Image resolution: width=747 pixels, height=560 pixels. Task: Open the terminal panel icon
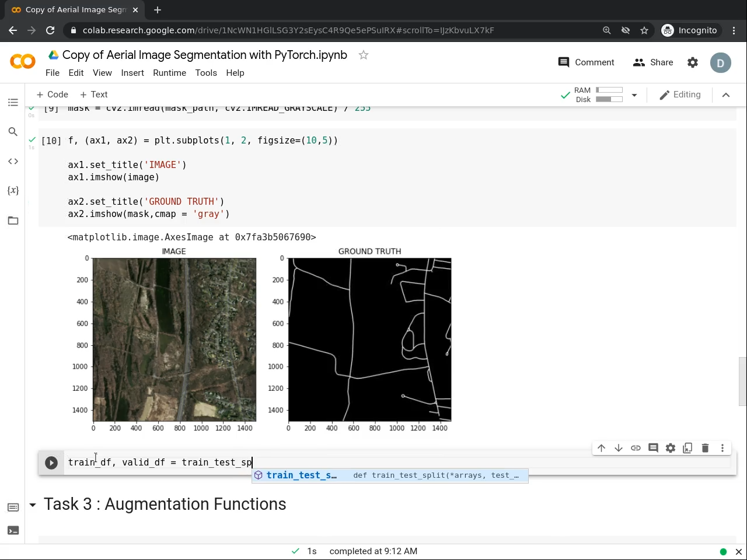point(13,530)
